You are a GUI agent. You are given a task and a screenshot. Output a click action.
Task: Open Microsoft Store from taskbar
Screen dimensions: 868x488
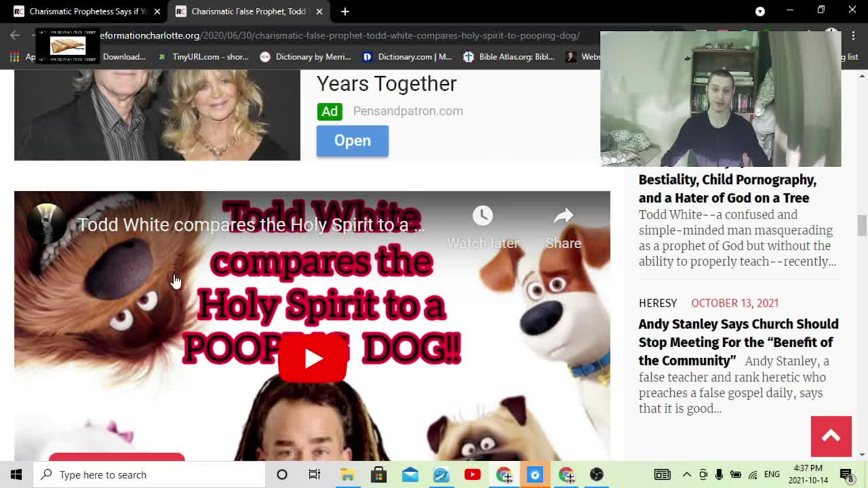tap(378, 474)
